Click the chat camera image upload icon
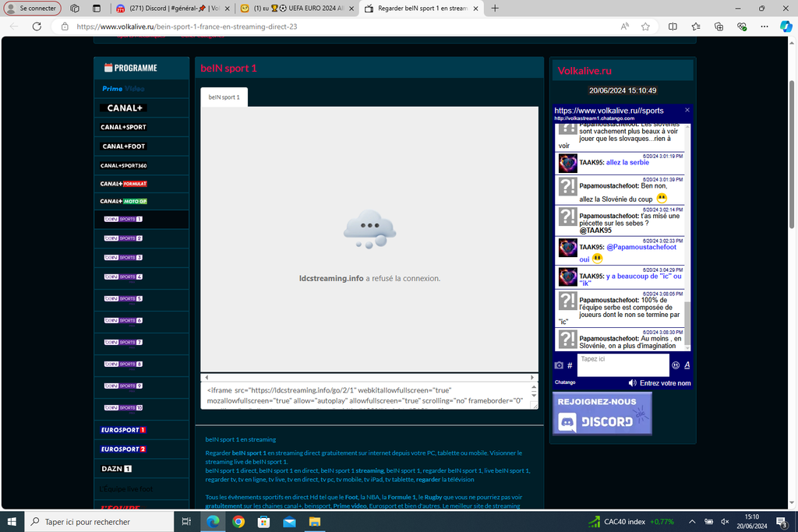The height and width of the screenshot is (532, 798). point(559,365)
